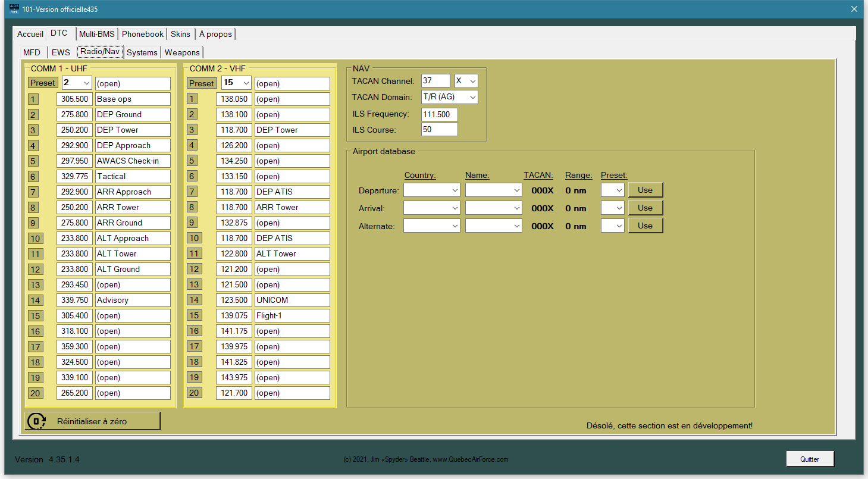
Task: Switch to the Weapons tab
Action: (182, 52)
